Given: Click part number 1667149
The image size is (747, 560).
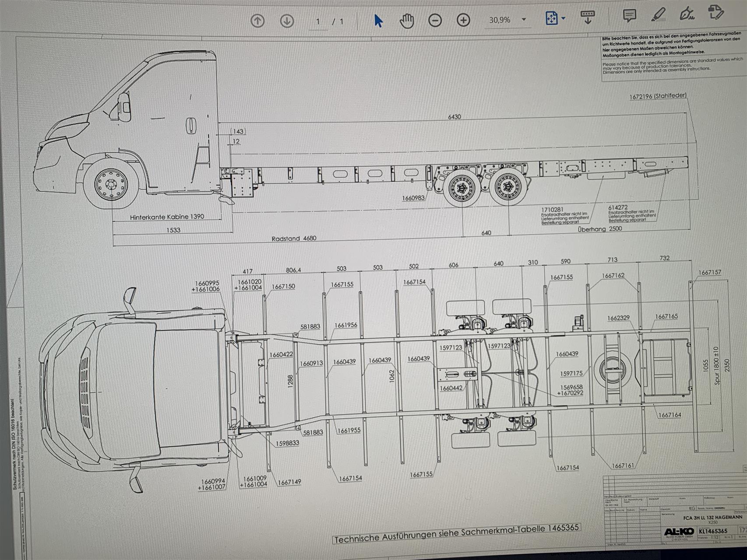Looking at the screenshot, I should click(289, 482).
